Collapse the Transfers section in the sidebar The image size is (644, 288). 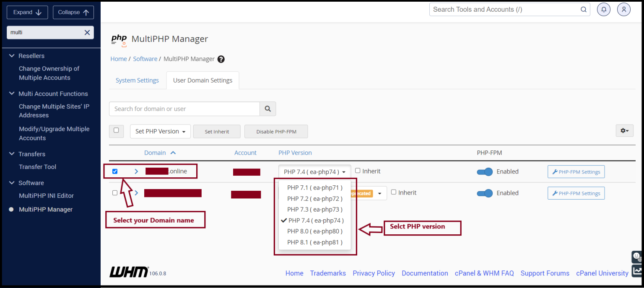(x=11, y=154)
